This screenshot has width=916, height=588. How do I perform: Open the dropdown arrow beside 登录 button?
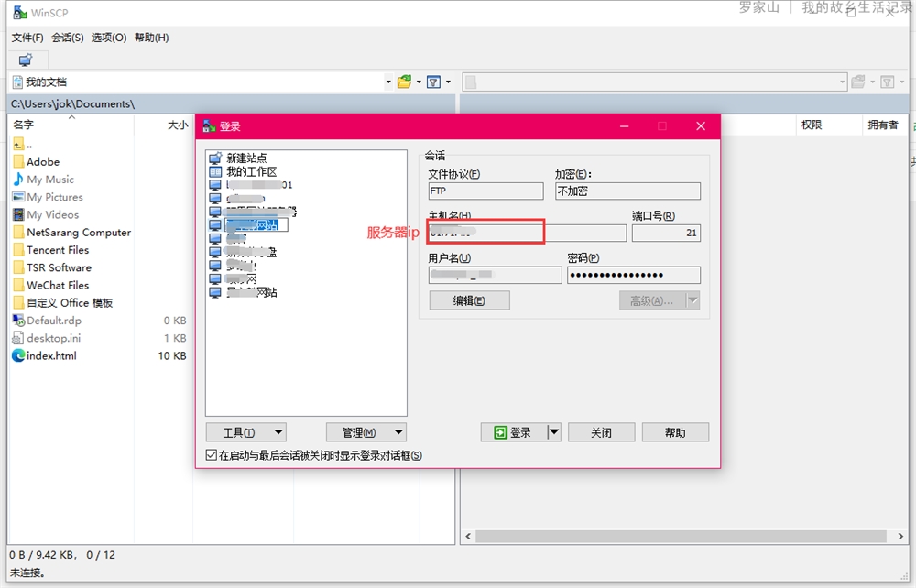(554, 432)
